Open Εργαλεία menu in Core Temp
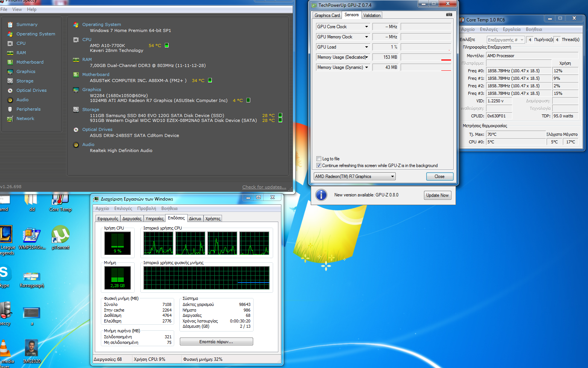 [512, 29]
